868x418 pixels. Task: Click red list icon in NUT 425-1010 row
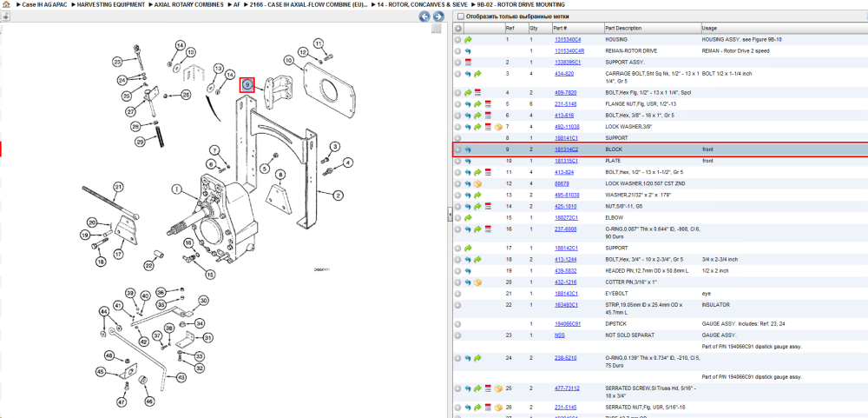tap(488, 206)
